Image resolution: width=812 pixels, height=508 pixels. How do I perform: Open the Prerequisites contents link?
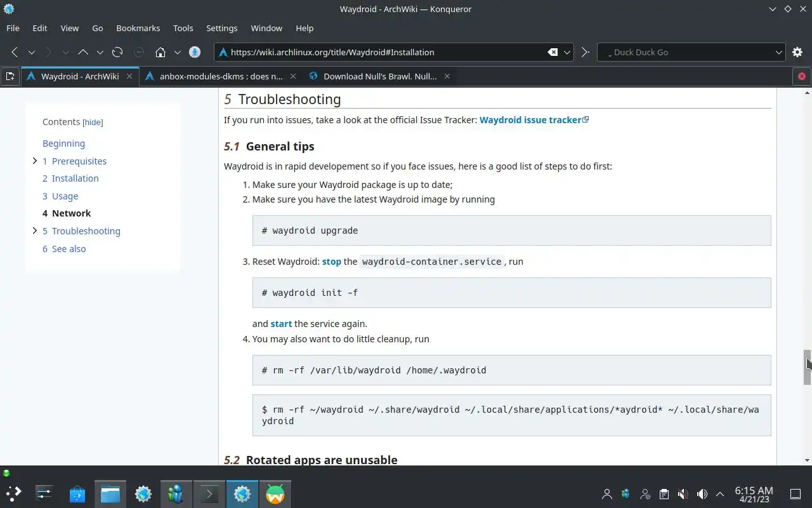pos(74,161)
